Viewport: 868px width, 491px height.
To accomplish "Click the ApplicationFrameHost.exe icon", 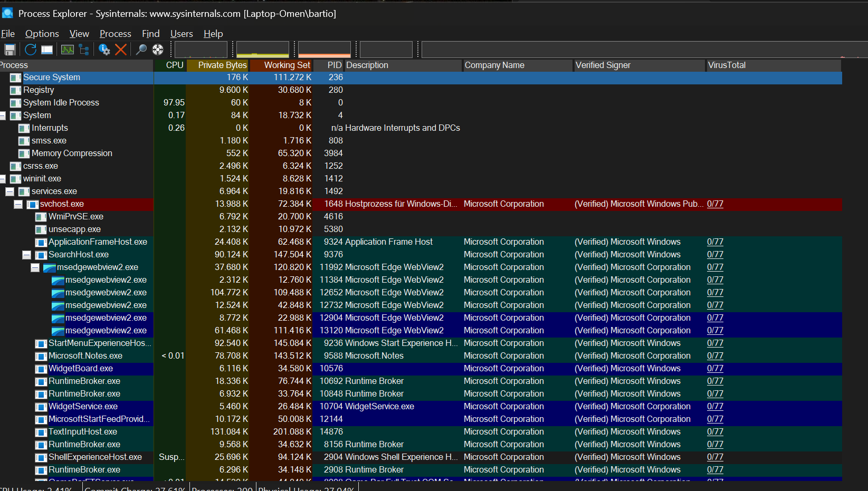I will pyautogui.click(x=41, y=242).
